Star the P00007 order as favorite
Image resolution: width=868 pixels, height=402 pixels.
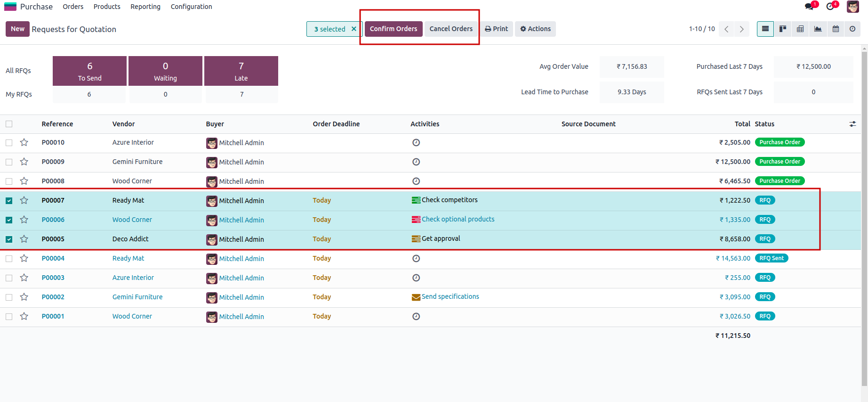(24, 200)
